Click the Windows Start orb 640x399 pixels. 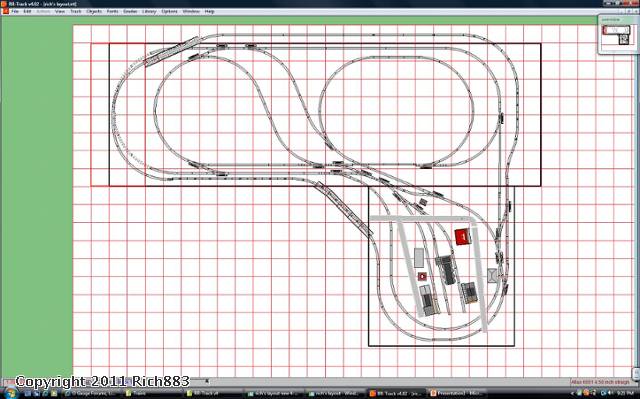[10, 393]
